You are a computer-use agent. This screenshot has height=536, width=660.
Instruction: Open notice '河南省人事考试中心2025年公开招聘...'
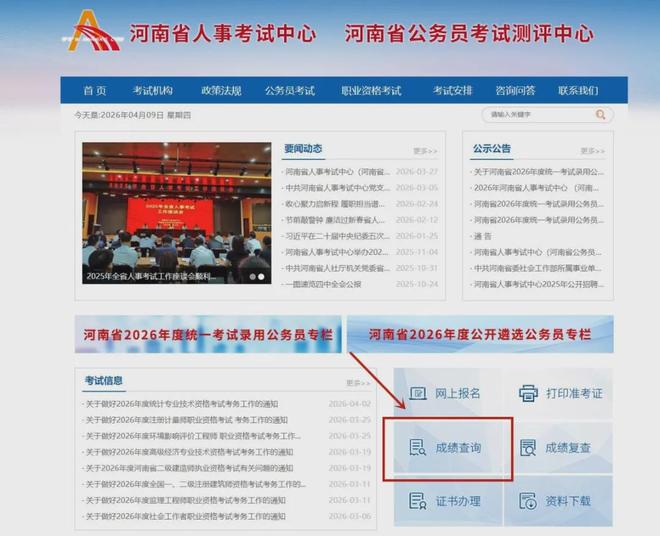539,284
